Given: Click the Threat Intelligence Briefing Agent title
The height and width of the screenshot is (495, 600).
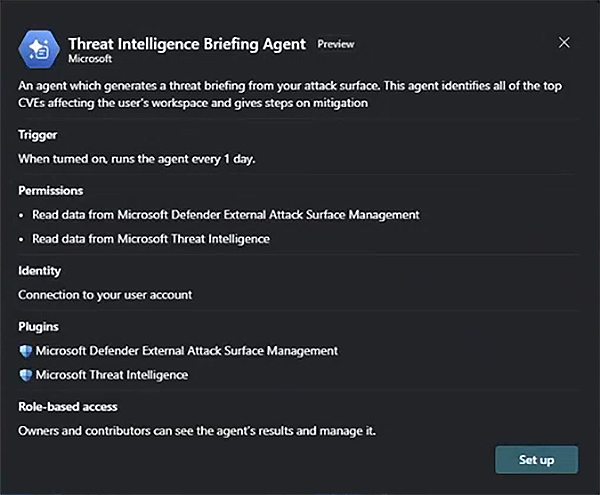Looking at the screenshot, I should 187,44.
